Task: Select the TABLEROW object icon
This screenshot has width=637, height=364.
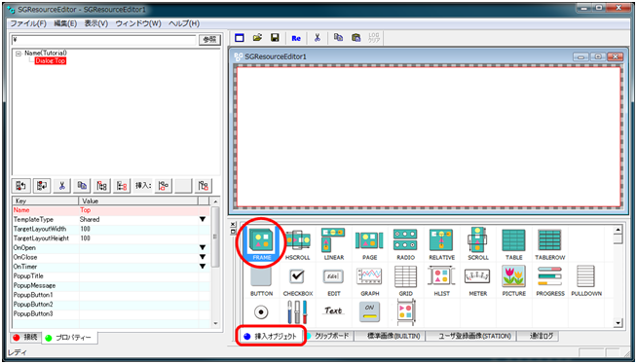Action: (x=549, y=243)
